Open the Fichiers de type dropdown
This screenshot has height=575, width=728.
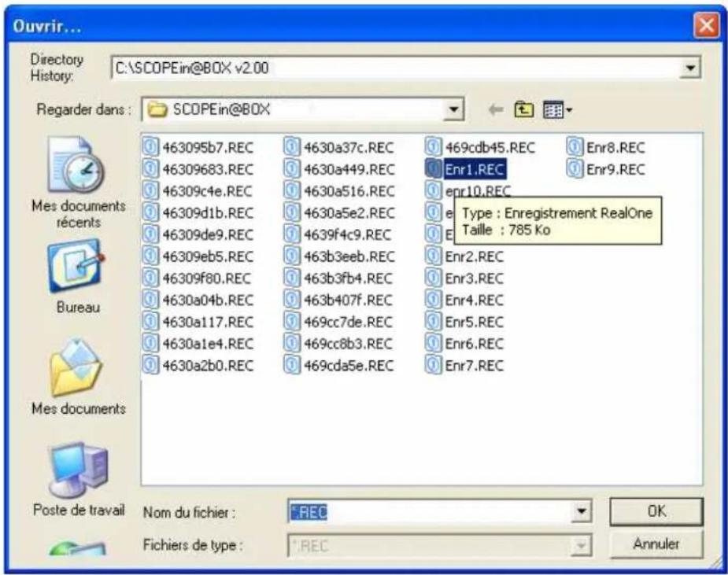(582, 545)
